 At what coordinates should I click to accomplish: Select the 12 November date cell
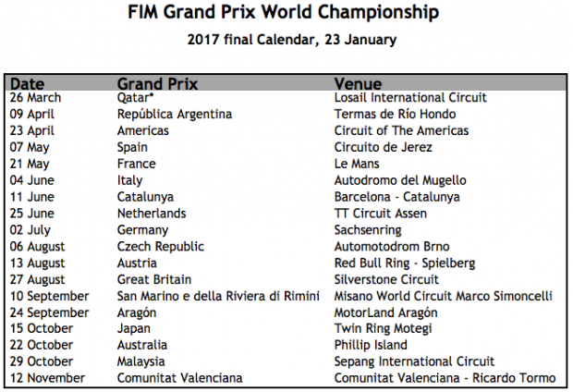[47, 377]
